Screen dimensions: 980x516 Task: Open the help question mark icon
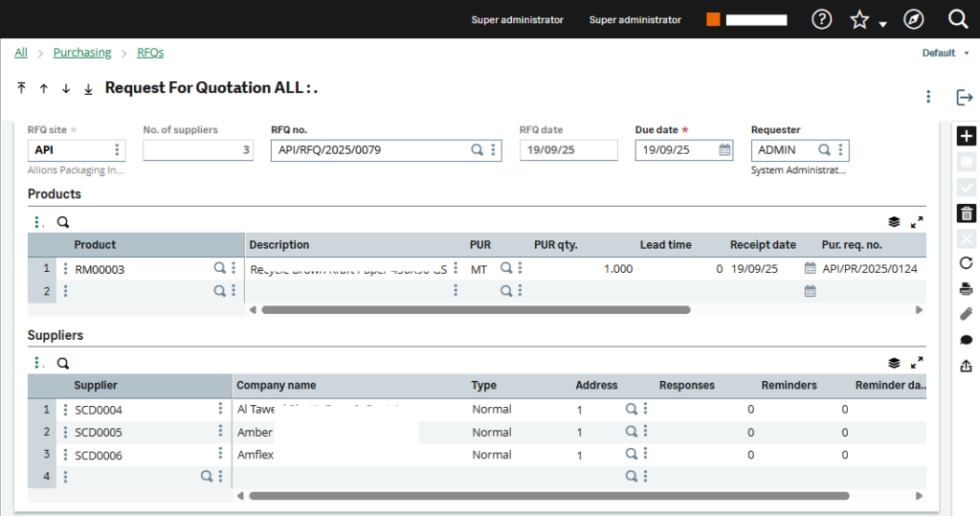tap(821, 19)
